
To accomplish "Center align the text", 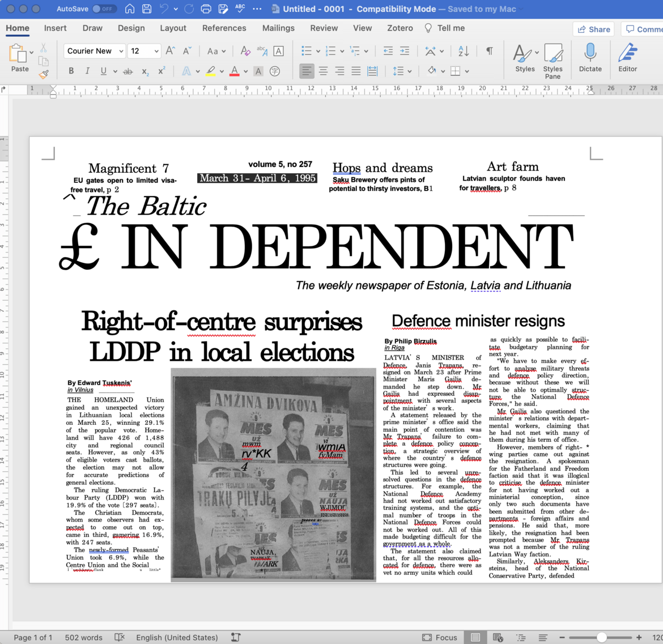I will (323, 71).
